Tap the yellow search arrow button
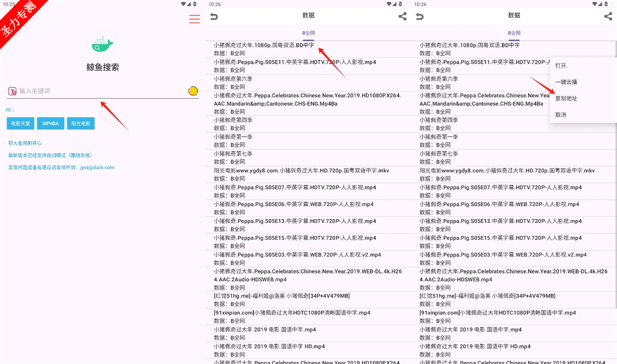This screenshot has width=617, height=364. (x=193, y=91)
